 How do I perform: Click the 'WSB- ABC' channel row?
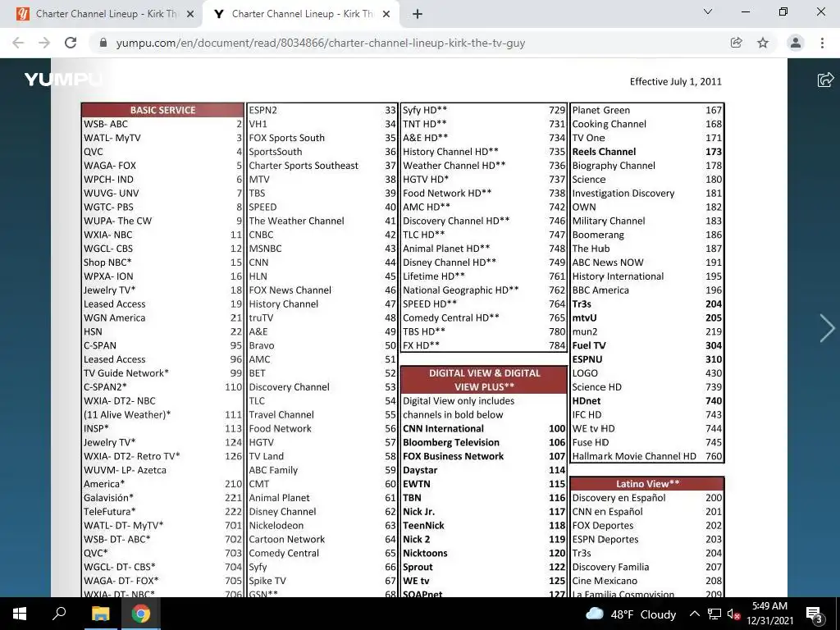[163, 124]
